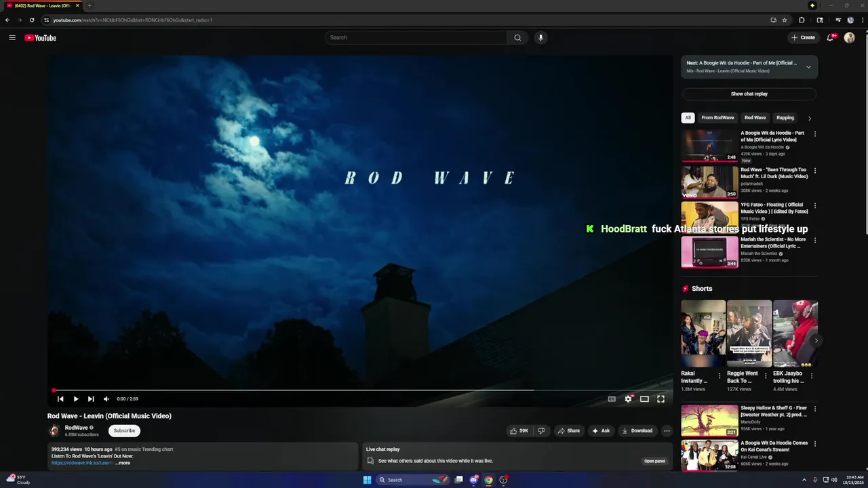Viewport: 868px width, 488px height.
Task: Show hidden system tray icons
Action: coord(804,480)
